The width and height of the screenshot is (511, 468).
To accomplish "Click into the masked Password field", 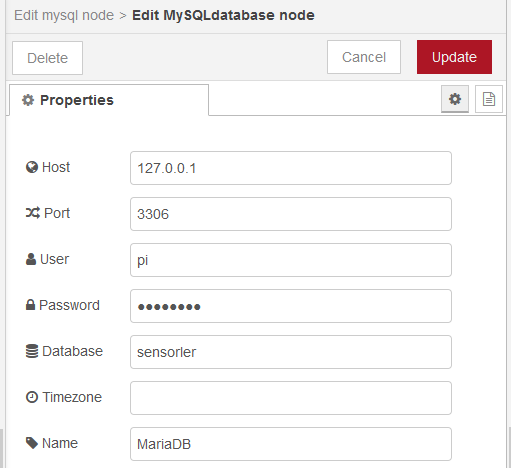I will (x=291, y=306).
